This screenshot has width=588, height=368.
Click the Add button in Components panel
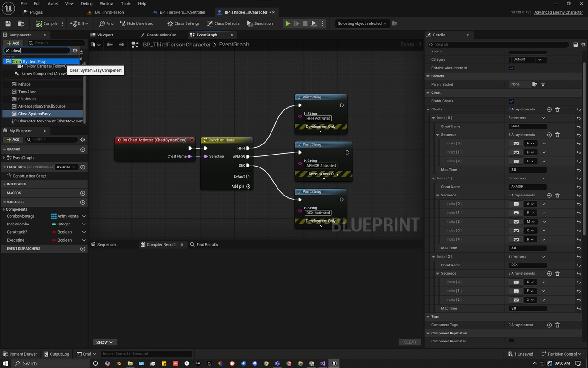coord(13,43)
